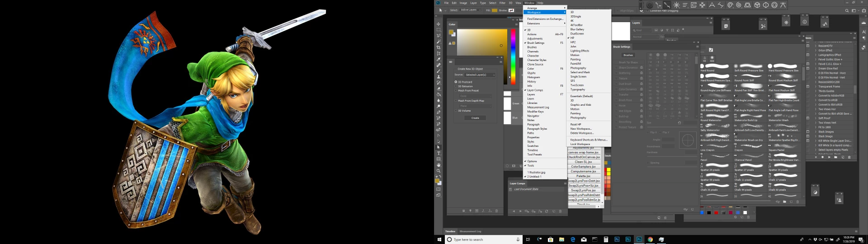Image resolution: width=868 pixels, height=244 pixels.
Task: Run the ColorSamplers.jsx script button
Action: coord(584,167)
